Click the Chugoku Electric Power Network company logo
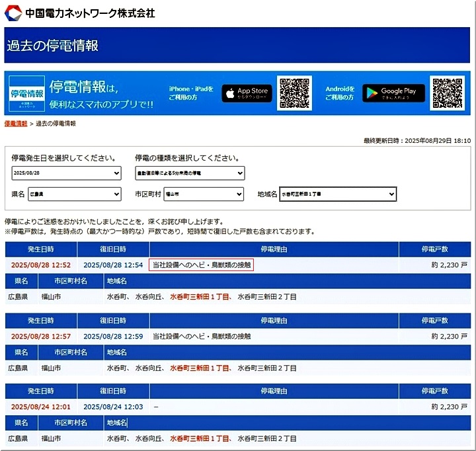The width and height of the screenshot is (476, 451). pyautogui.click(x=79, y=12)
